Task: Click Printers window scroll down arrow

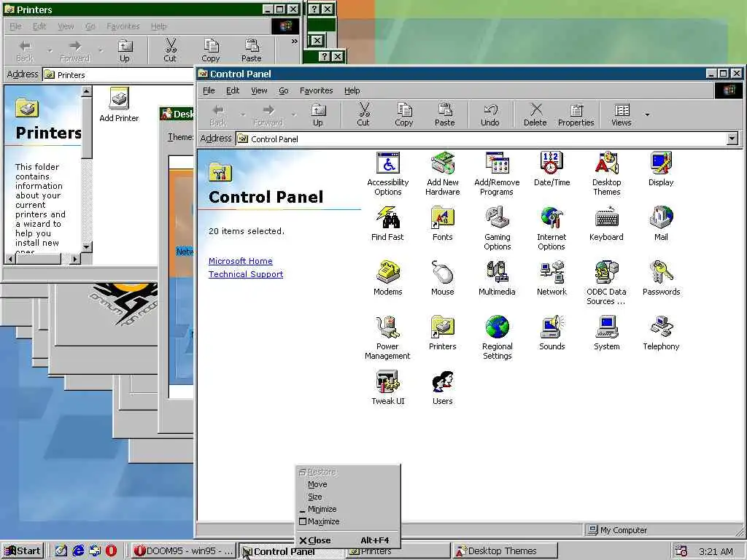Action: click(86, 246)
